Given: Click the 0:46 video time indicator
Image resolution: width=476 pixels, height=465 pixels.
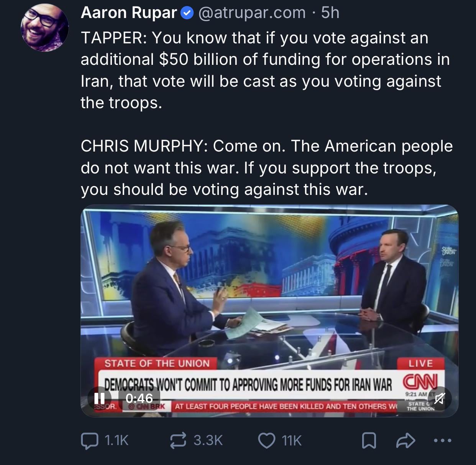Looking at the screenshot, I should pyautogui.click(x=139, y=398).
